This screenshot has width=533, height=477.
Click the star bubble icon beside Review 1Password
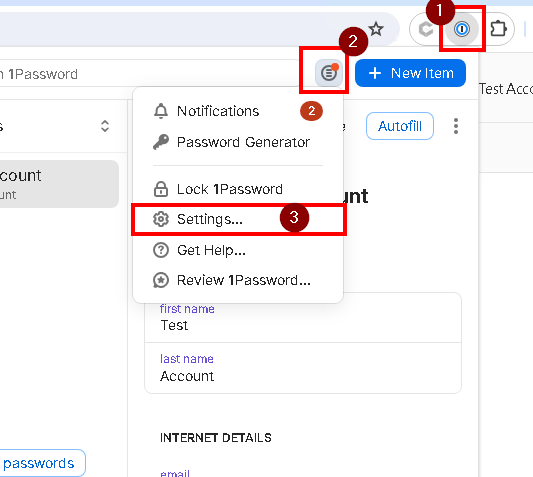coord(161,280)
